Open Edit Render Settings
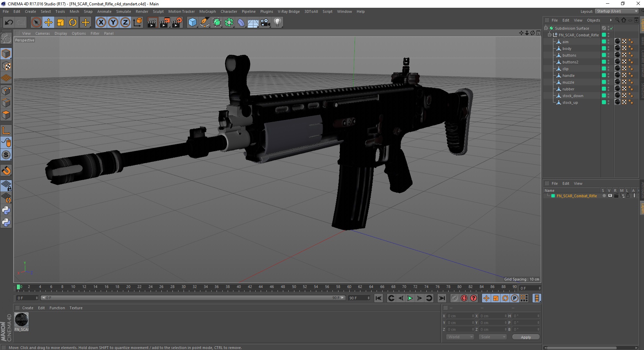 [x=177, y=23]
